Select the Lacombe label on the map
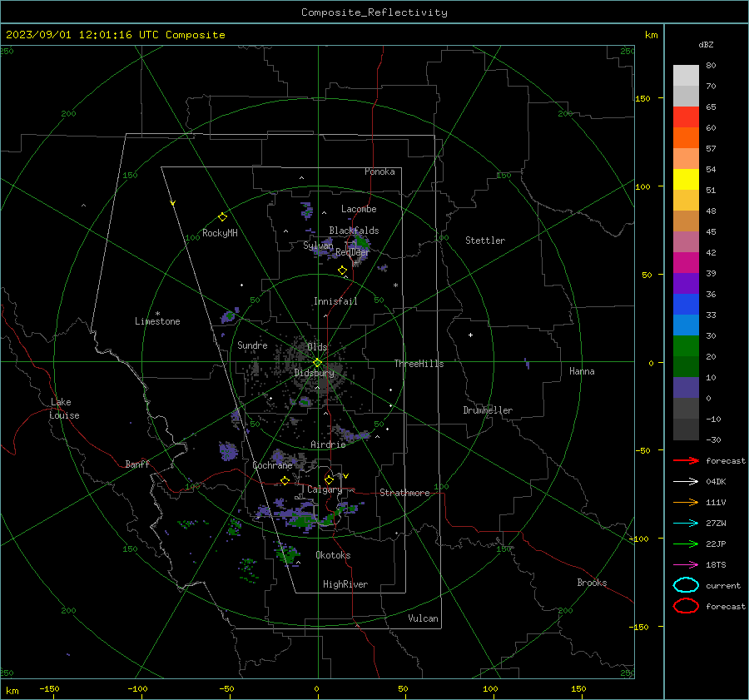This screenshot has width=749, height=700. pos(359,209)
